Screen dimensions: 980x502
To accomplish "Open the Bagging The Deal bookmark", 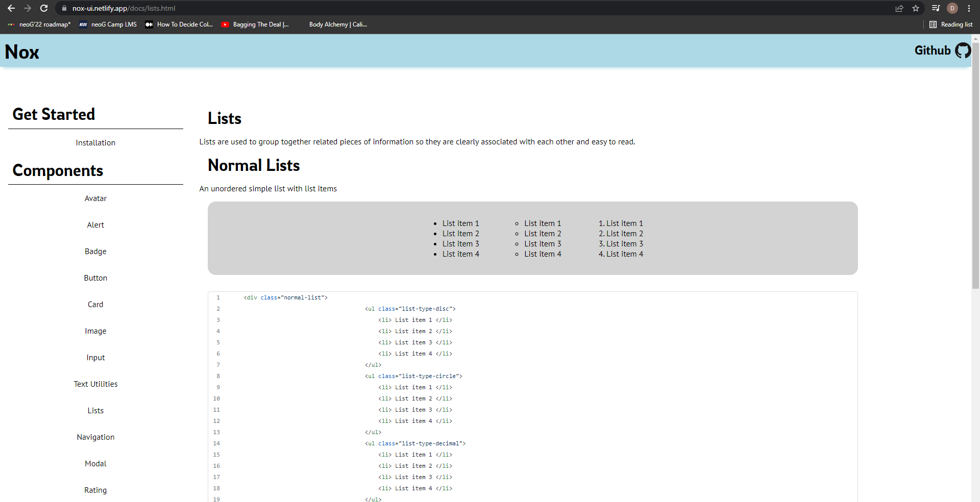I will pos(255,24).
